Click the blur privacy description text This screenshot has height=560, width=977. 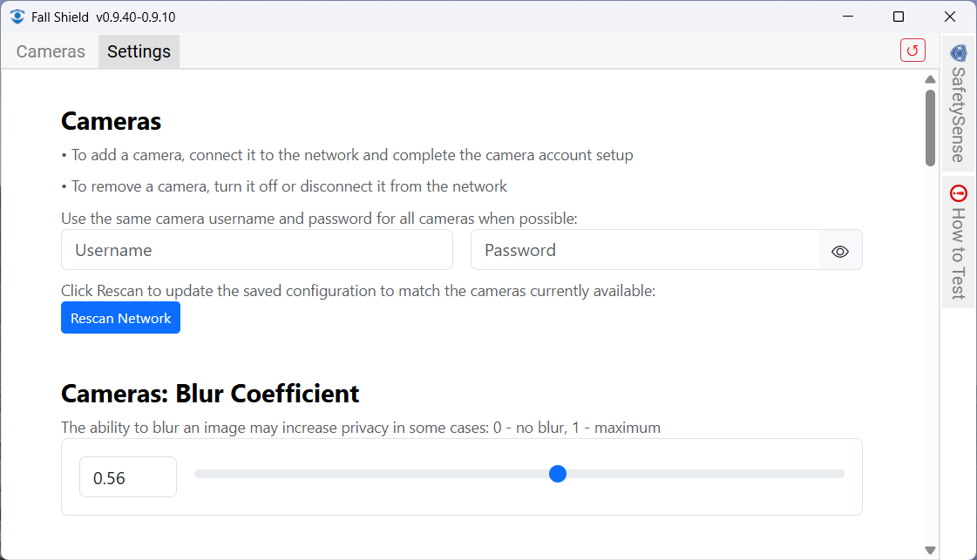click(361, 428)
